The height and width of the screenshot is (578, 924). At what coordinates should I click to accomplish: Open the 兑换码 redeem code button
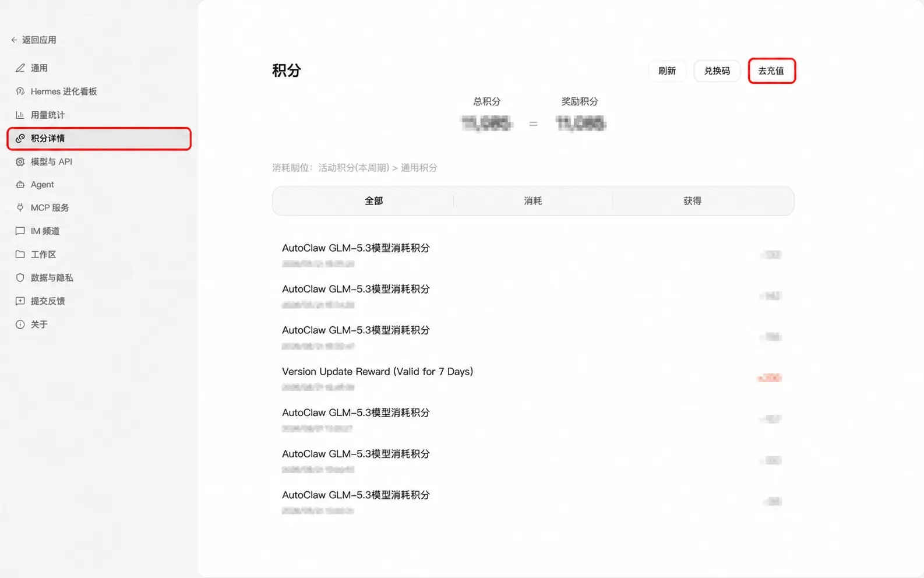click(x=717, y=71)
